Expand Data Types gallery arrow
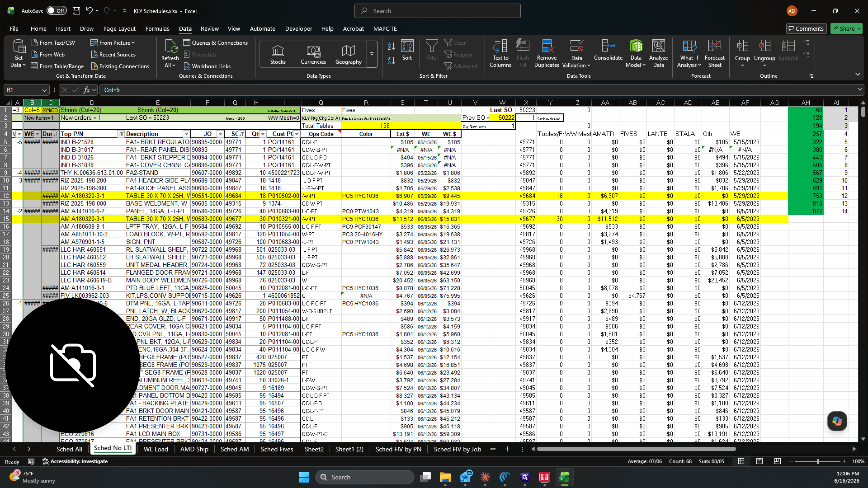 [x=372, y=54]
